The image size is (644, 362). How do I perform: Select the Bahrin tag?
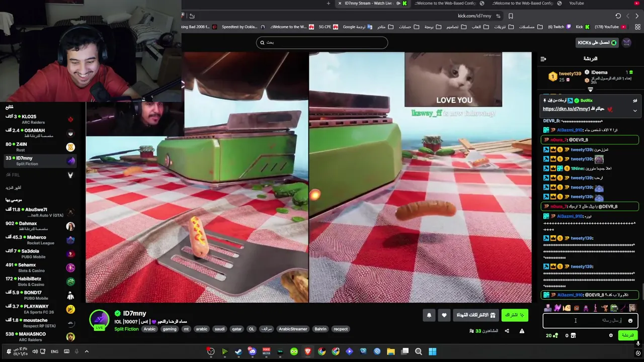[x=320, y=329]
